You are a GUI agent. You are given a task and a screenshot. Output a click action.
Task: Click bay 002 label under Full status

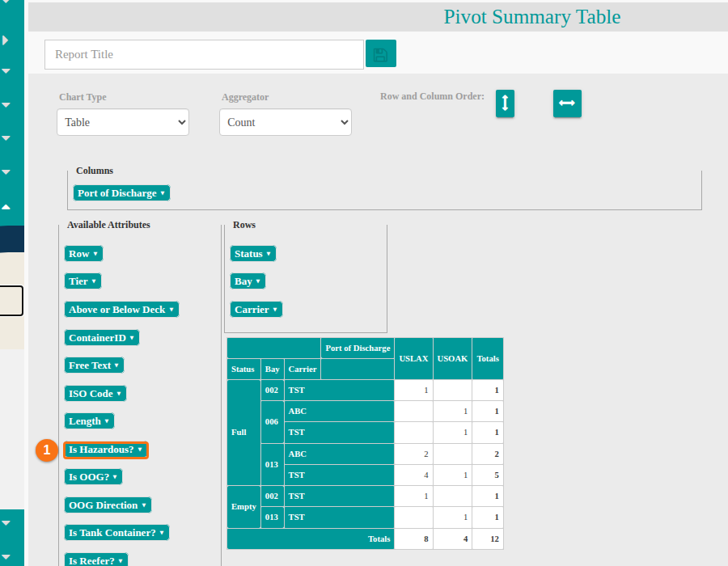pyautogui.click(x=272, y=391)
